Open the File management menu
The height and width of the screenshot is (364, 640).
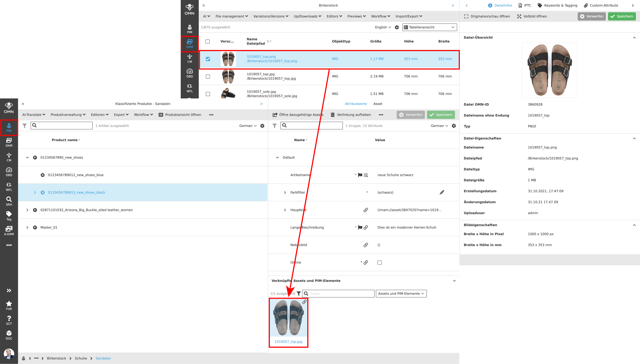click(x=231, y=16)
